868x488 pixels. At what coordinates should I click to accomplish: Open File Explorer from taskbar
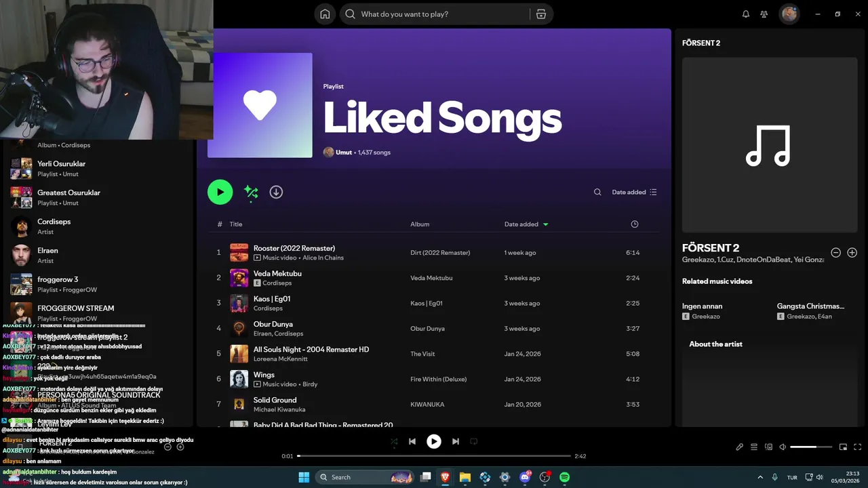pos(465,477)
